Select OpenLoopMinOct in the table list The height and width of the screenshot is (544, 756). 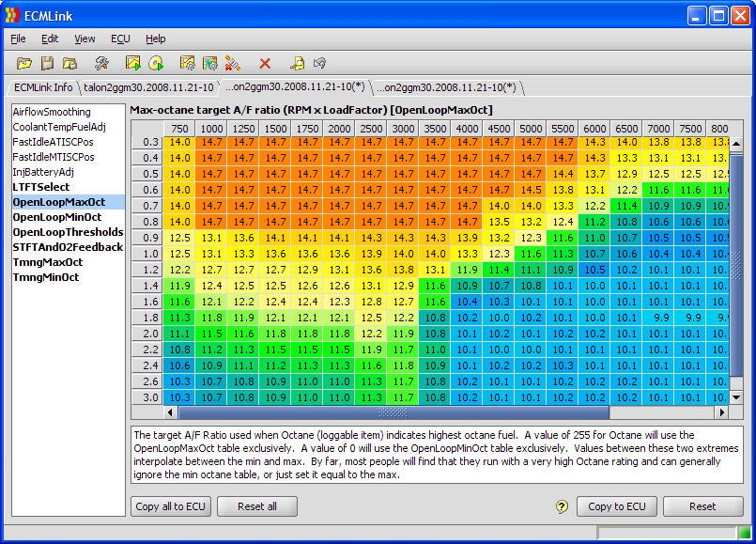[x=58, y=217]
